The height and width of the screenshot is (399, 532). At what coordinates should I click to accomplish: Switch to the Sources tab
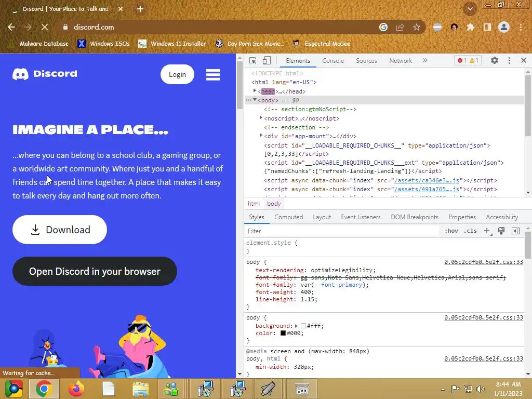(x=366, y=61)
